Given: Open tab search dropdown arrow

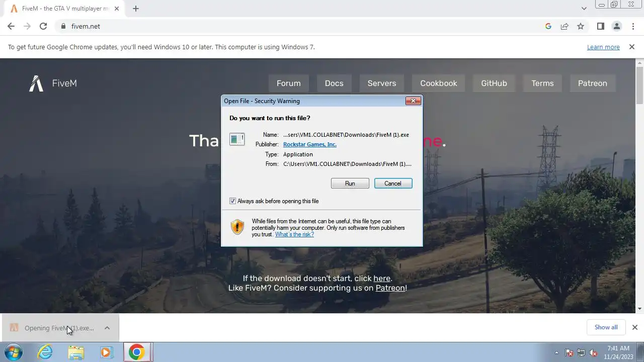Looking at the screenshot, I should (x=584, y=9).
